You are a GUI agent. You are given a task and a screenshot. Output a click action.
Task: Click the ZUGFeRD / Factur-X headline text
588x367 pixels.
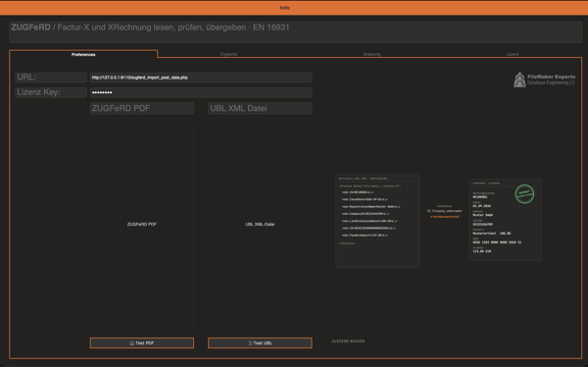[x=150, y=27]
